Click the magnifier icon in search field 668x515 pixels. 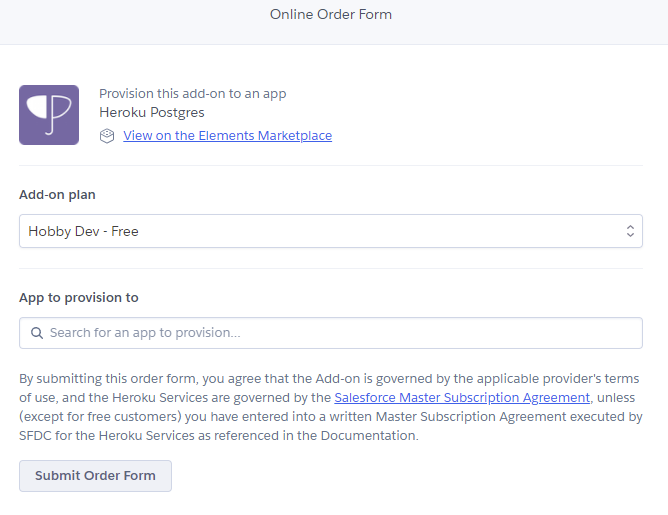click(37, 333)
